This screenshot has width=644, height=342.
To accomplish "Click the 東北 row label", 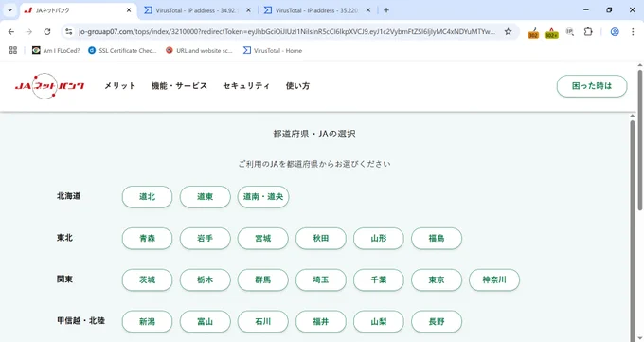I will click(x=64, y=238).
